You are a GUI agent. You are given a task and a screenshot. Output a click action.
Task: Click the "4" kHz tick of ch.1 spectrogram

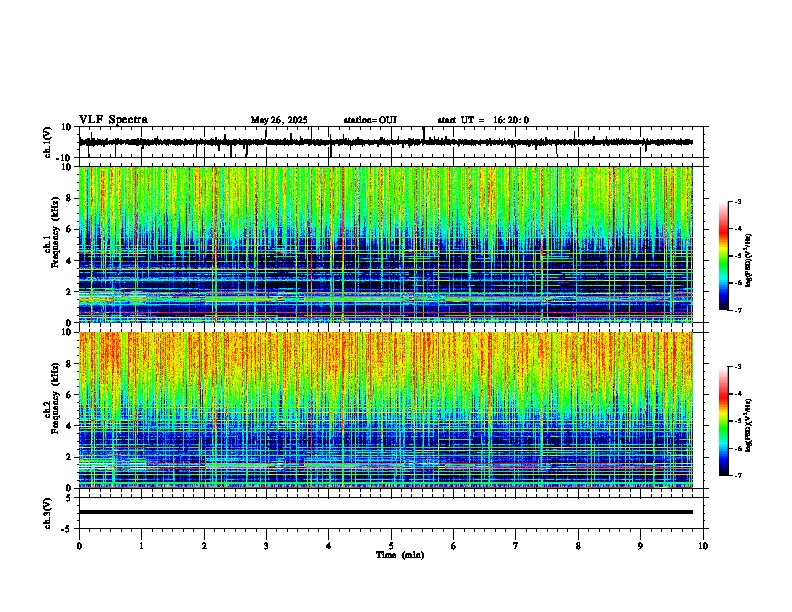tap(70, 261)
